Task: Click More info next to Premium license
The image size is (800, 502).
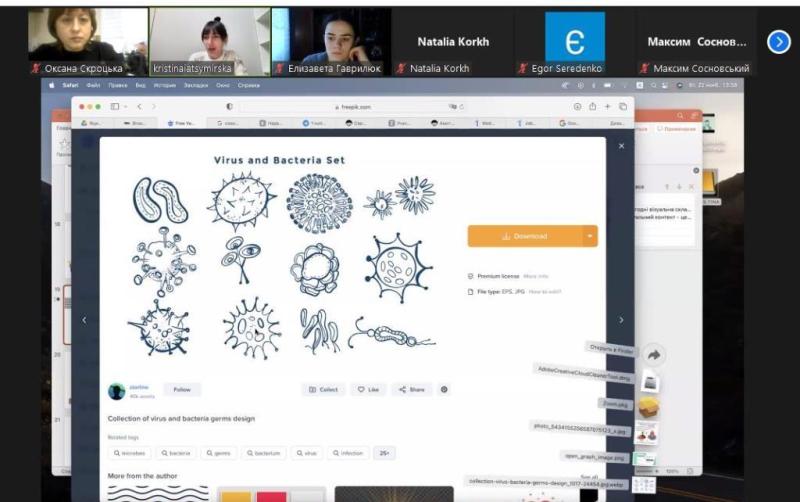Action: (x=536, y=277)
